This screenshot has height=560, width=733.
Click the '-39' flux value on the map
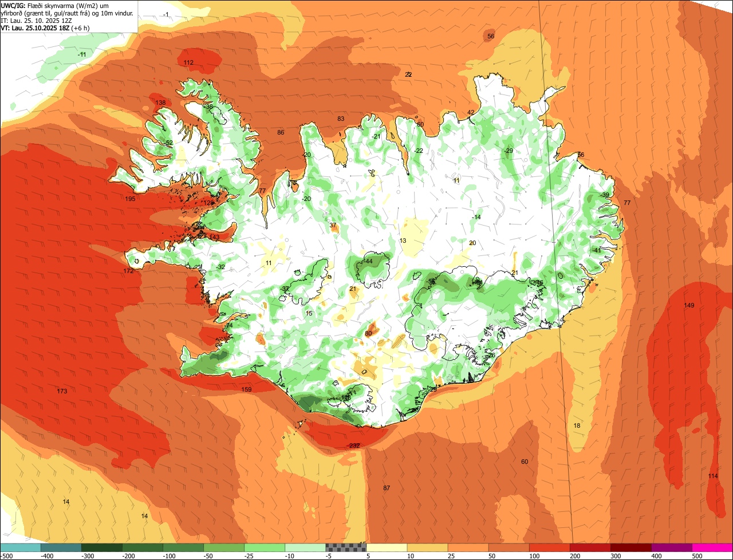pyautogui.click(x=605, y=195)
